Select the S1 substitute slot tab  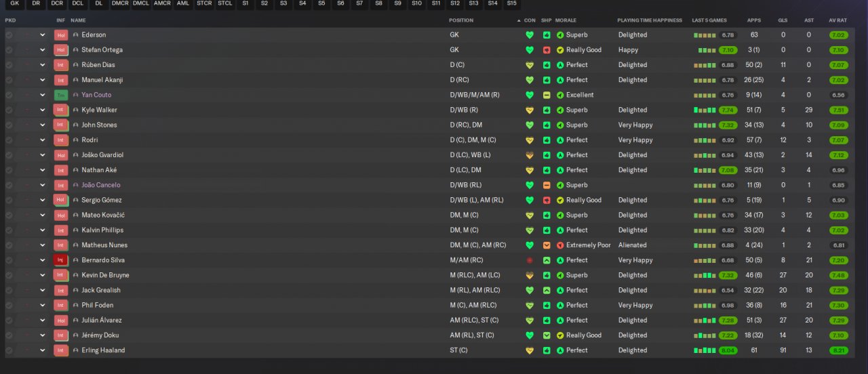(x=245, y=4)
